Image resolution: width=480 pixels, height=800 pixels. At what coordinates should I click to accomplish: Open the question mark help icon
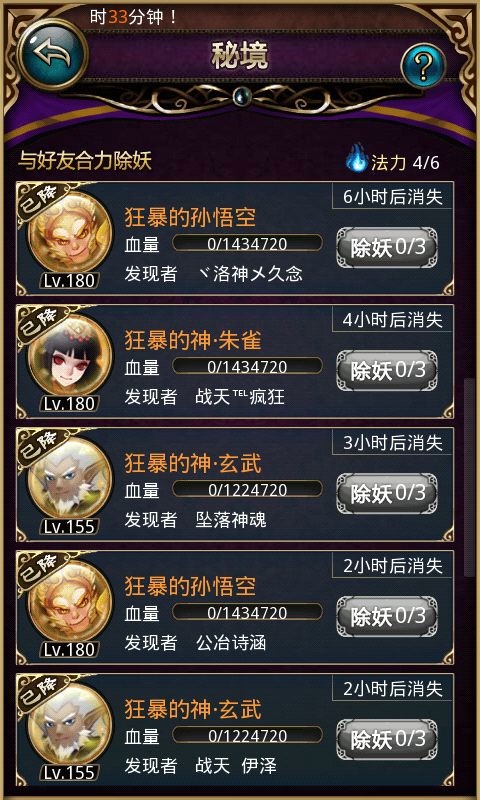pos(423,65)
